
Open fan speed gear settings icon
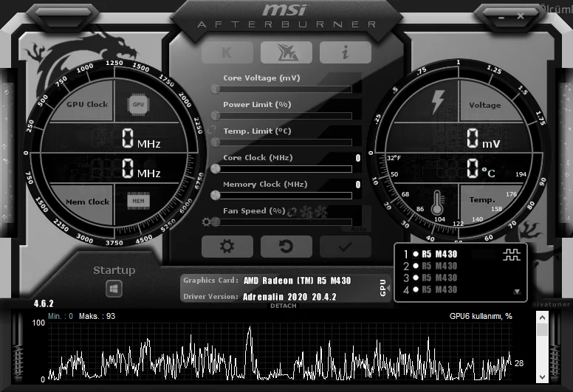point(206,221)
